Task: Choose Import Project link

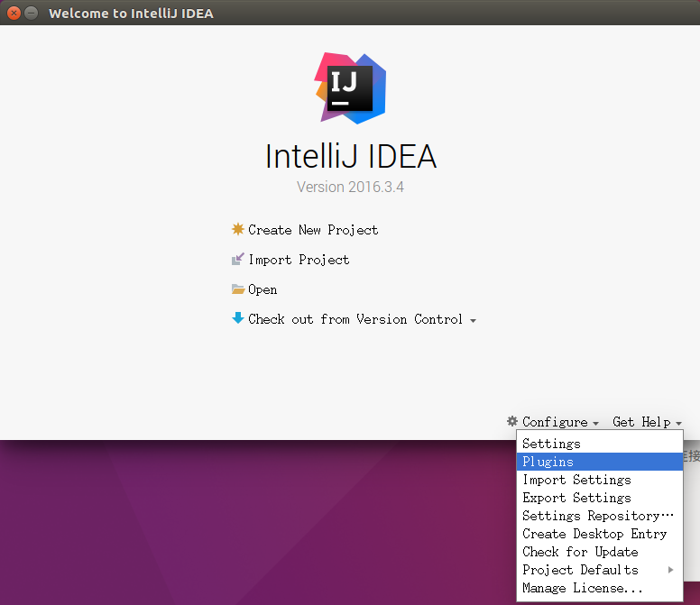Action: (299, 260)
